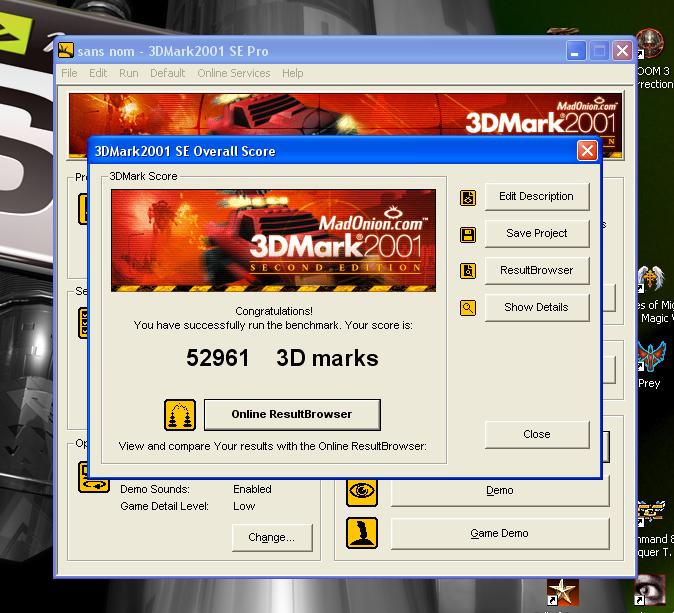Launch the Game Demo button
The width and height of the screenshot is (674, 613).
(500, 533)
